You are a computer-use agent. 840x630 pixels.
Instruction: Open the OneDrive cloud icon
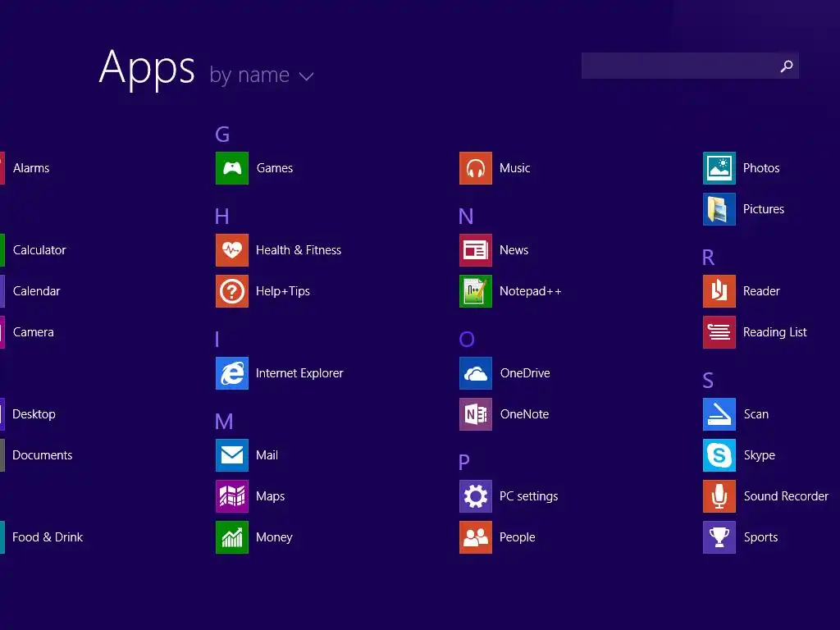[476, 373]
